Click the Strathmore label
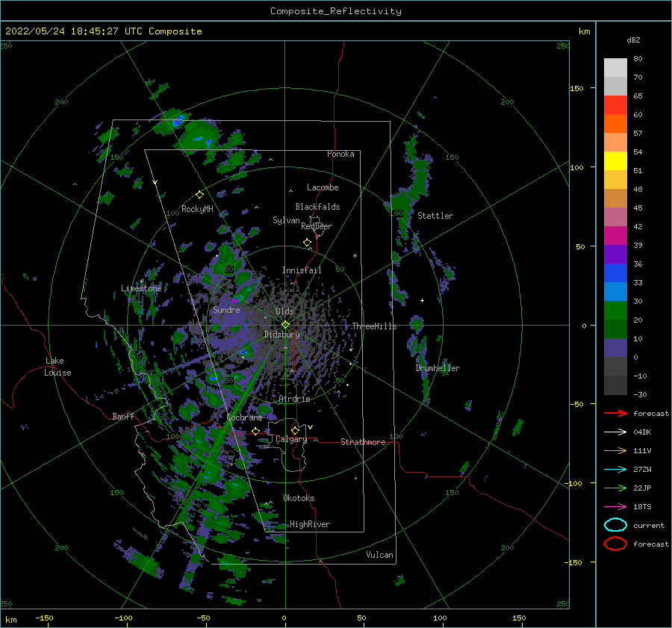The image size is (672, 628). click(363, 442)
